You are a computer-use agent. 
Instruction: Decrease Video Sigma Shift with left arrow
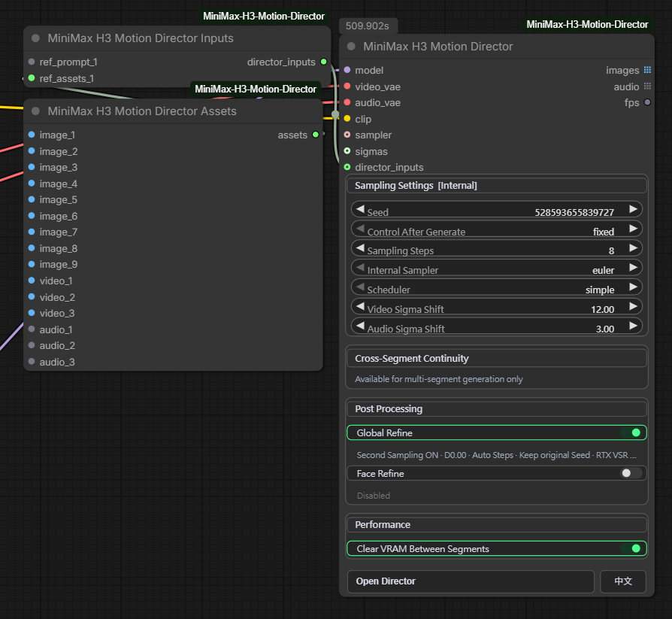pyautogui.click(x=360, y=306)
